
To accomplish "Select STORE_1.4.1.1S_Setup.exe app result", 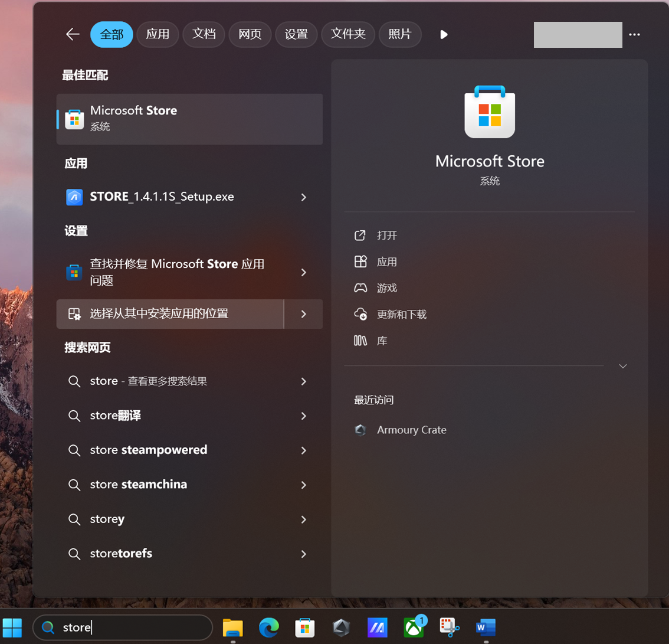I will click(170, 197).
